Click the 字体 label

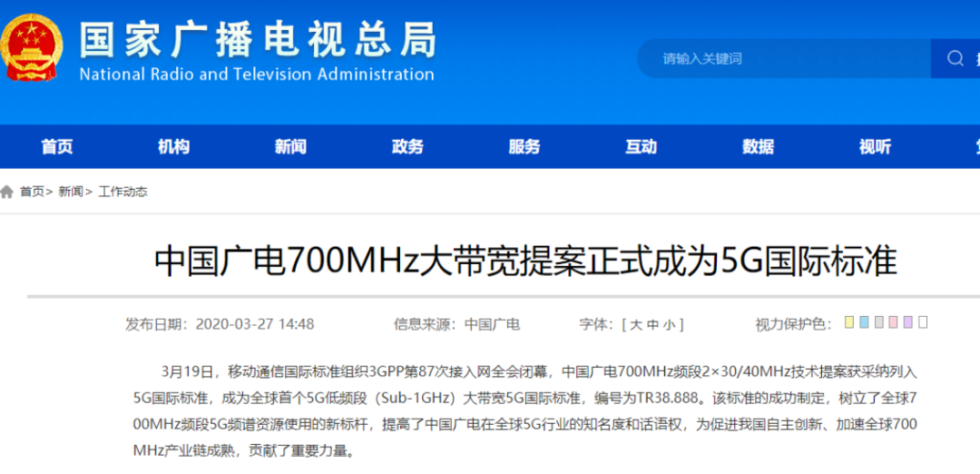[x=596, y=324]
